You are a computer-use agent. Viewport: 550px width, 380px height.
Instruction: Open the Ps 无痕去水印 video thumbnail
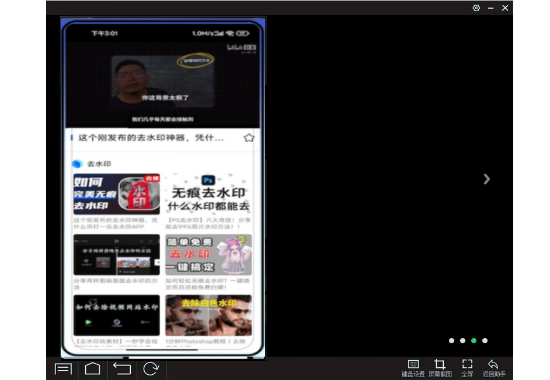[208, 194]
